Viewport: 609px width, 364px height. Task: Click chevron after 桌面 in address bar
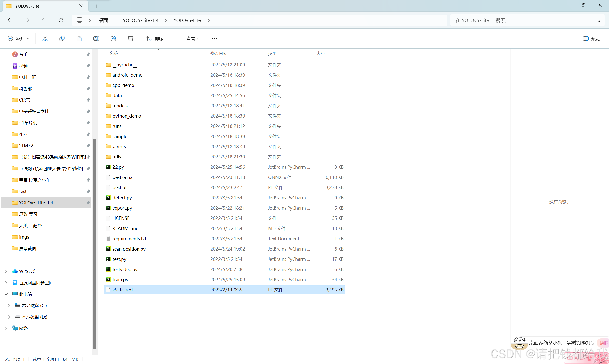pyautogui.click(x=115, y=20)
